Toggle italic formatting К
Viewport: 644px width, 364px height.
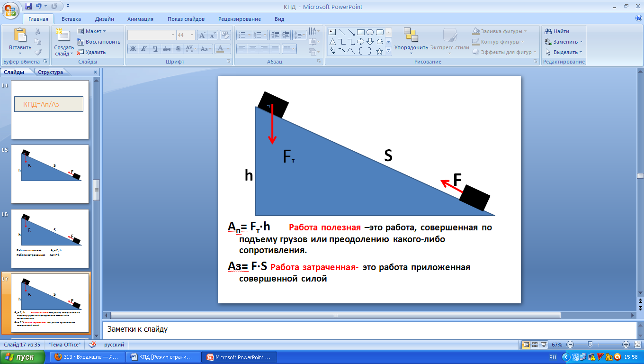click(x=144, y=48)
